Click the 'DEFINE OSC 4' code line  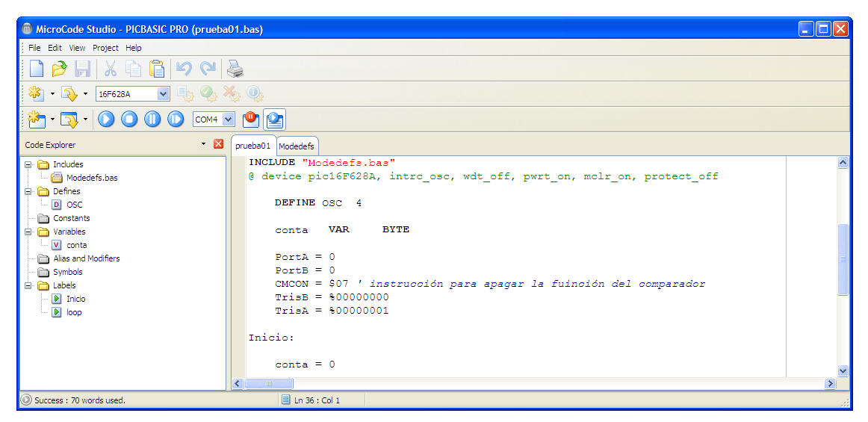318,203
